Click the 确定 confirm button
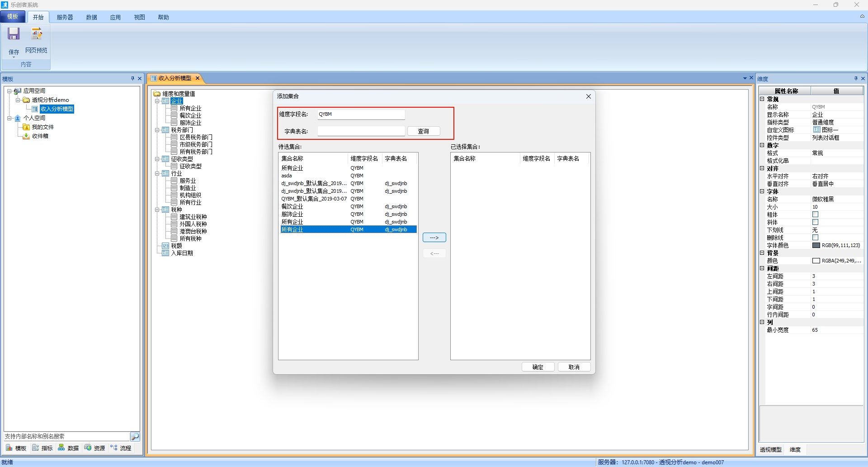 coord(538,367)
